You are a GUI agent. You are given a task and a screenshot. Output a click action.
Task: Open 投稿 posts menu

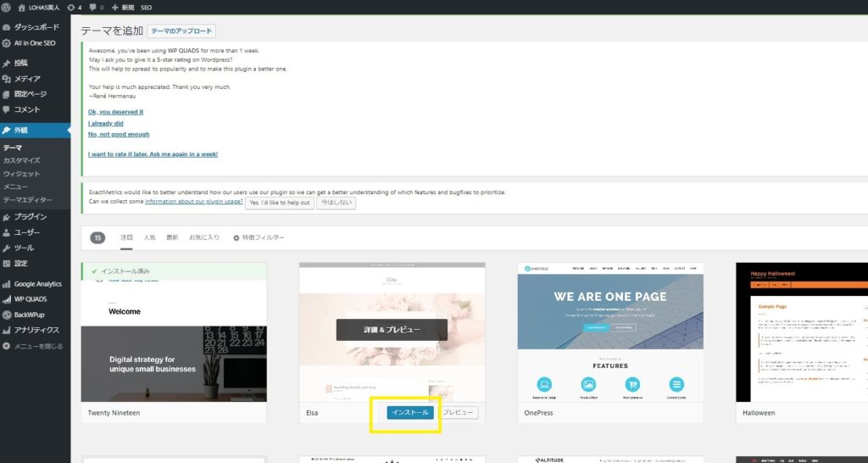coord(35,63)
